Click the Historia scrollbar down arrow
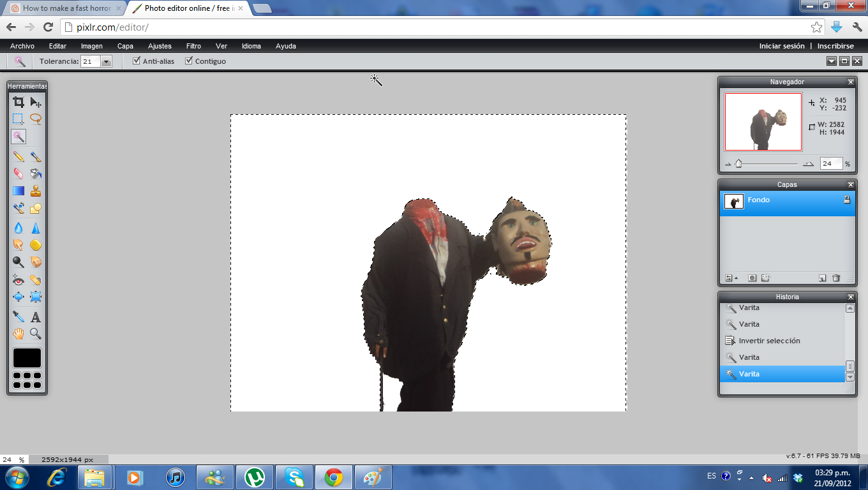Viewport: 868px width, 490px height. click(x=850, y=377)
